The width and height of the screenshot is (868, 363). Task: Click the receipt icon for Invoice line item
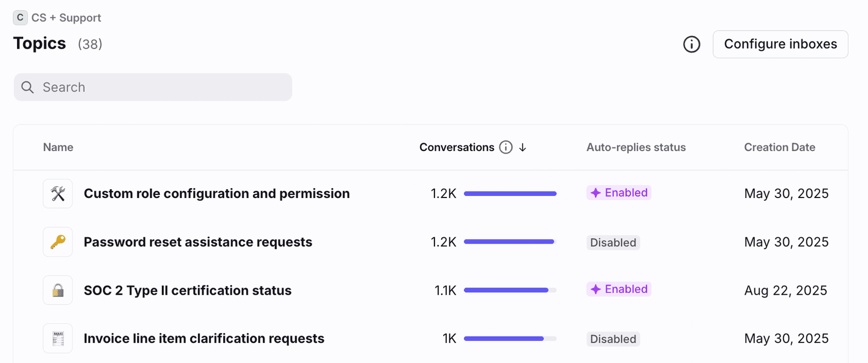[58, 338]
